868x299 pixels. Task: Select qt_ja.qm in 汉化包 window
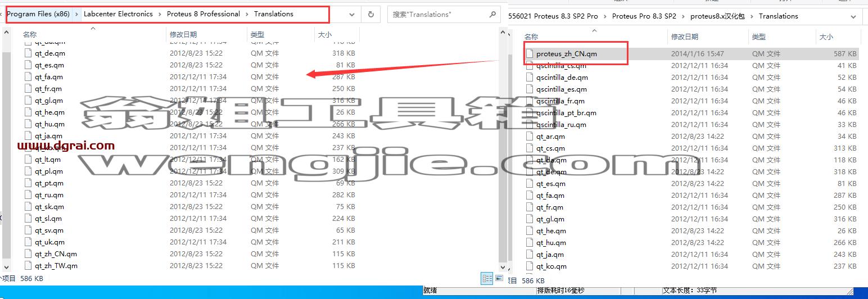click(x=550, y=255)
